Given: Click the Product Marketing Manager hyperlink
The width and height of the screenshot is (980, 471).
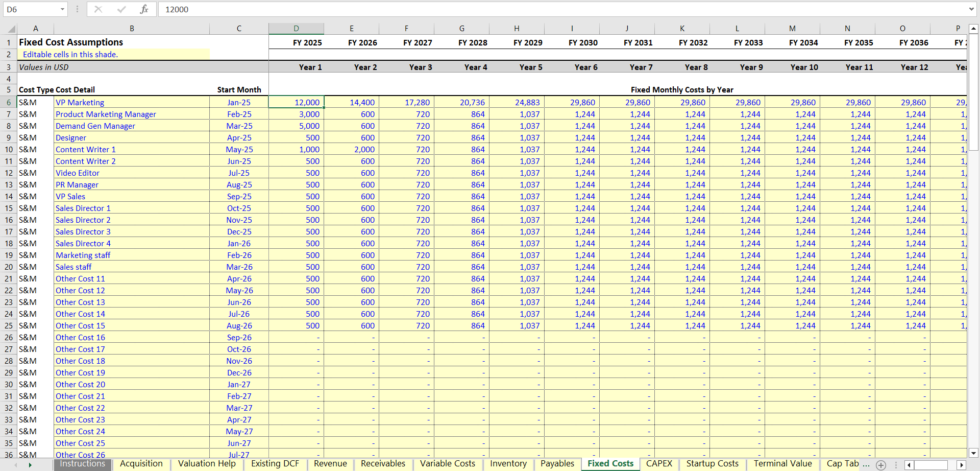Looking at the screenshot, I should pyautogui.click(x=105, y=114).
